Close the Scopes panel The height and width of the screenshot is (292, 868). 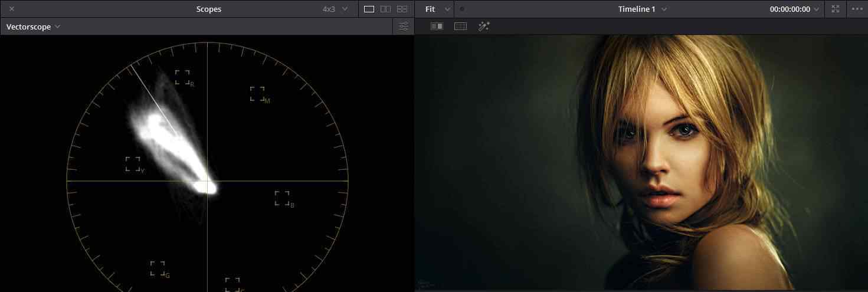12,9
